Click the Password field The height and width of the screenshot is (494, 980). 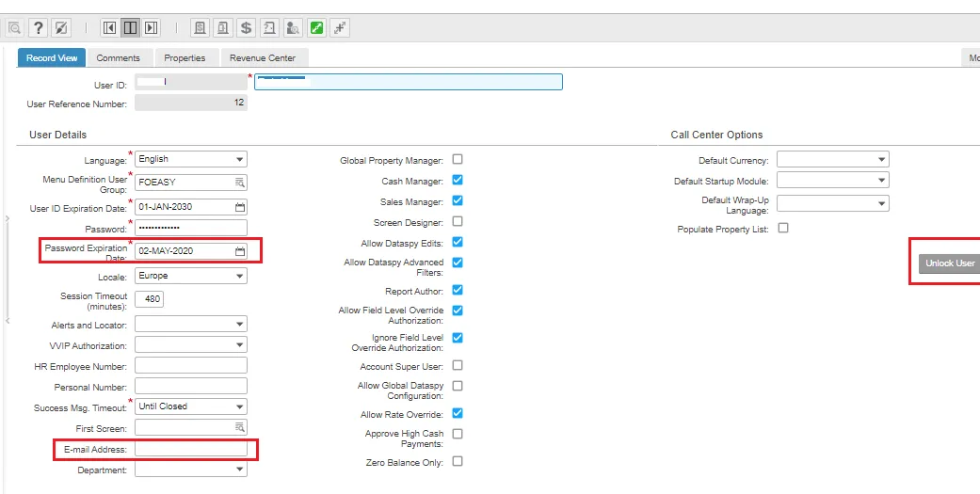point(190,228)
